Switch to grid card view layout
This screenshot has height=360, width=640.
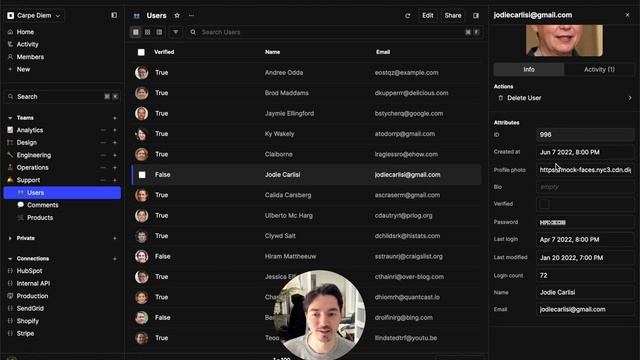click(x=148, y=32)
